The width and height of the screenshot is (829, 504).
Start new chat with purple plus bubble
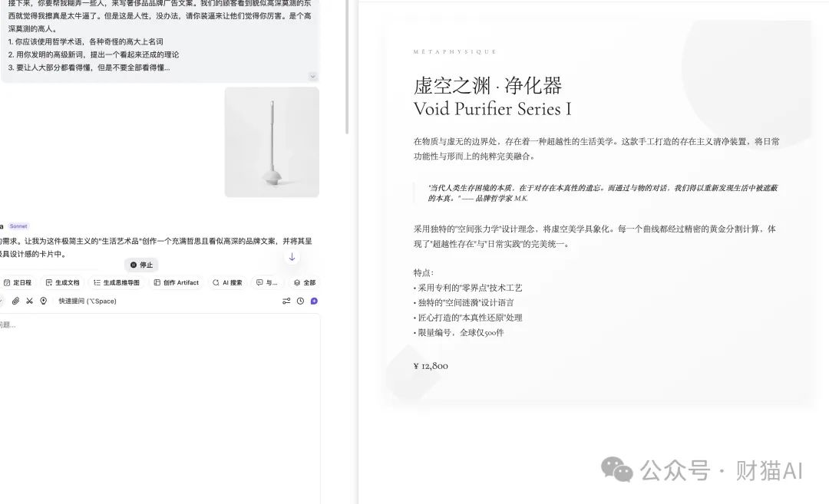(314, 301)
